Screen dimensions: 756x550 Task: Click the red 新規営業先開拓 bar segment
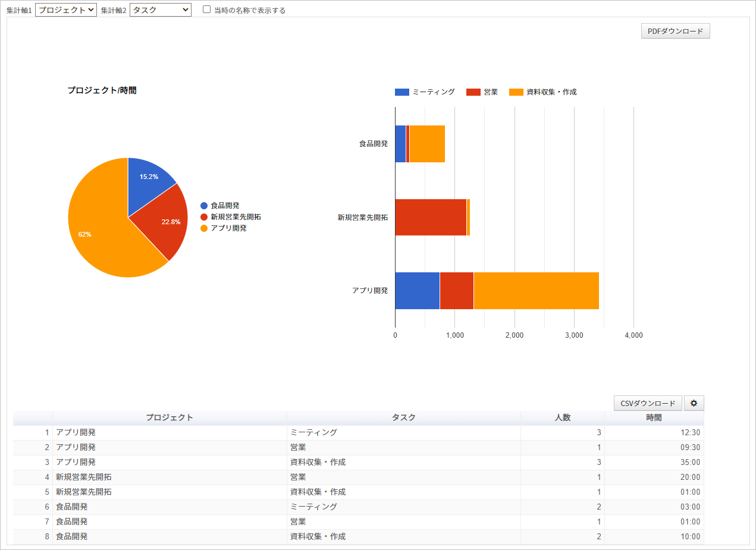(431, 218)
